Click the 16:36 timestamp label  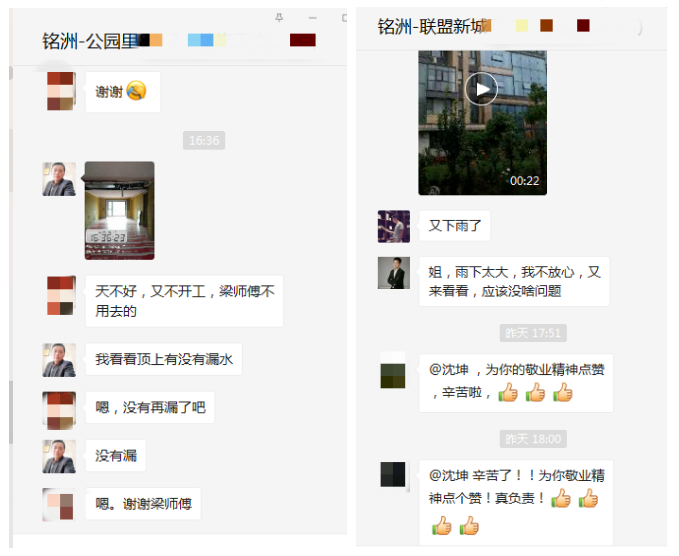pyautogui.click(x=204, y=140)
